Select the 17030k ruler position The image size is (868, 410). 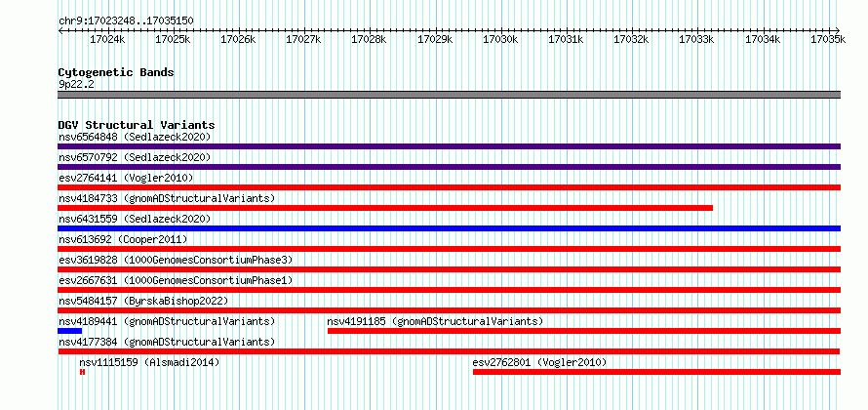pyautogui.click(x=501, y=39)
